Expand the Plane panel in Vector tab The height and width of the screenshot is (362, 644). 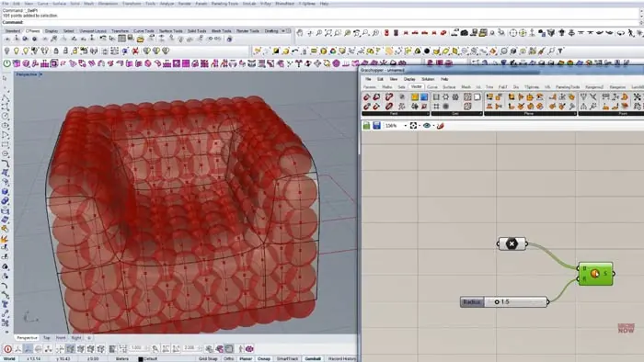(x=530, y=114)
